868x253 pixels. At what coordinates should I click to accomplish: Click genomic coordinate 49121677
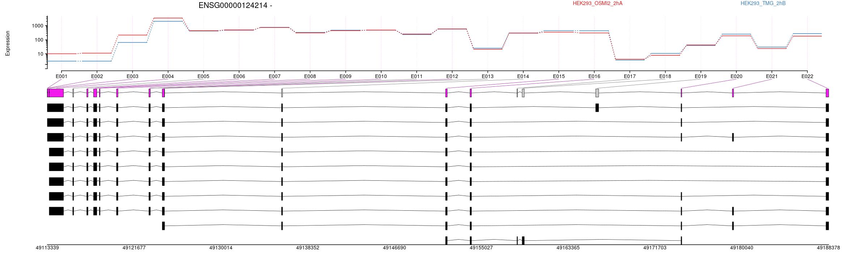pos(134,248)
